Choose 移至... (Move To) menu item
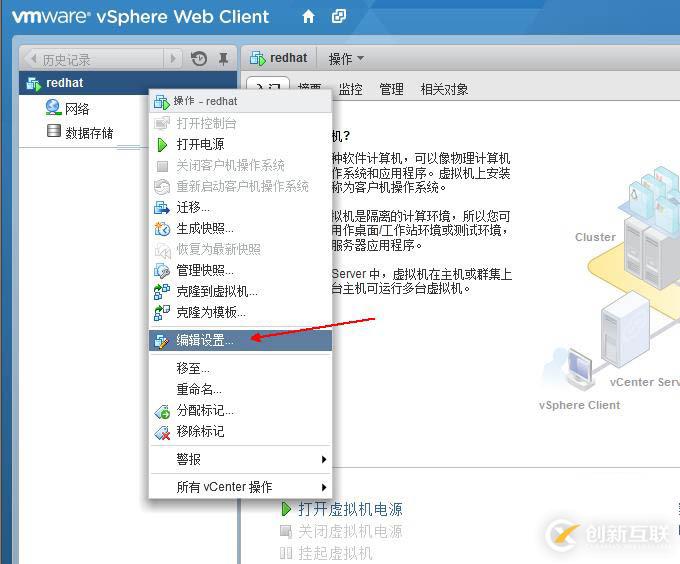This screenshot has width=680, height=564. click(x=241, y=368)
